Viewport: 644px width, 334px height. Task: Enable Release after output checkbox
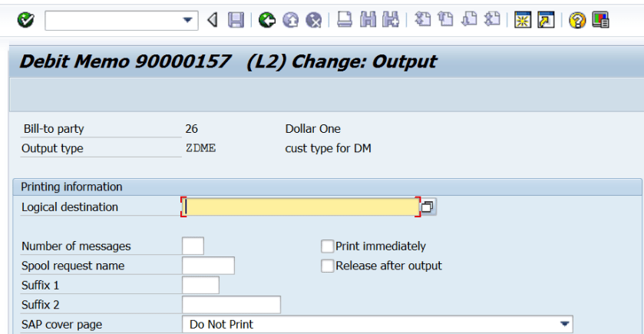tap(327, 266)
